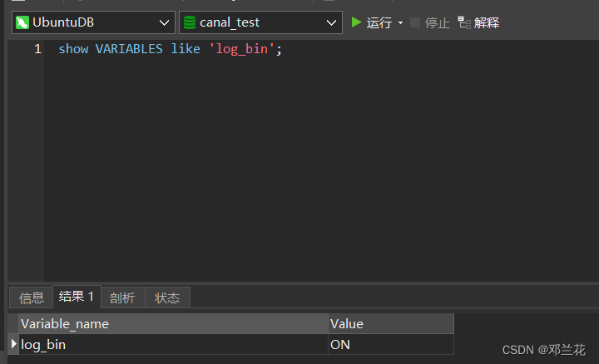The image size is (599, 364).
Task: Click the green Run play icon
Action: click(356, 22)
